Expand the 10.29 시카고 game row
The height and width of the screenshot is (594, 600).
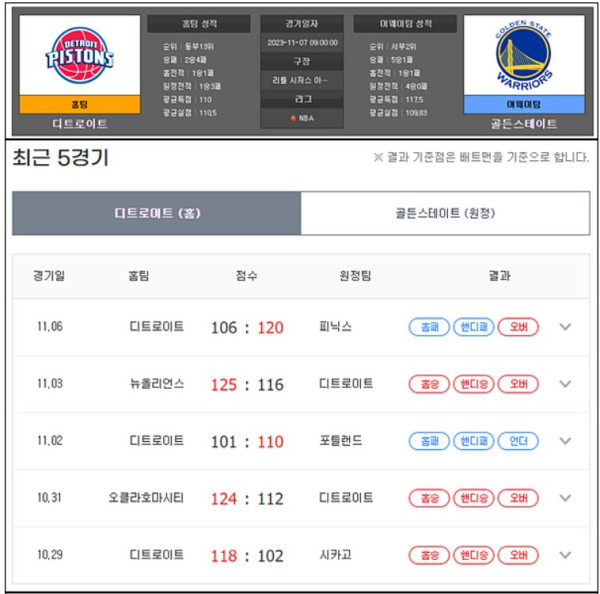pos(566,555)
